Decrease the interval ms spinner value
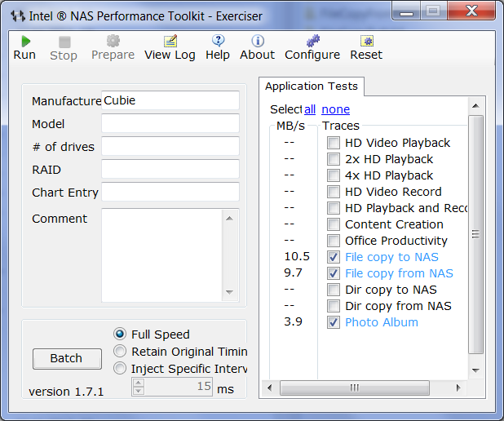 click(139, 391)
